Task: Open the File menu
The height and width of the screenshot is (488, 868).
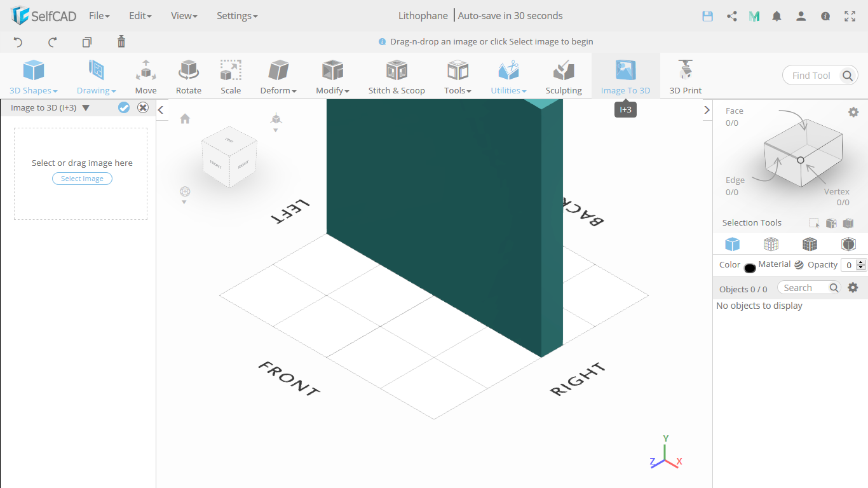Action: tap(99, 15)
